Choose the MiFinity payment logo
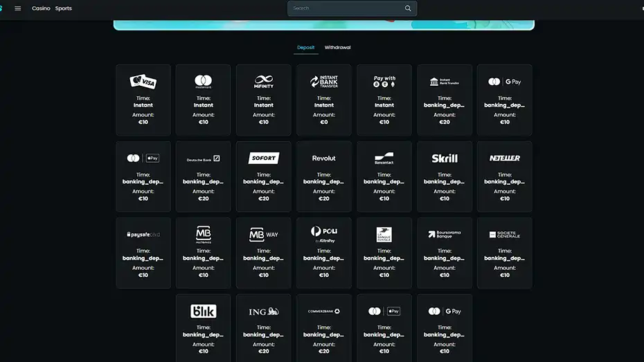This screenshot has height=362, width=644. (264, 81)
